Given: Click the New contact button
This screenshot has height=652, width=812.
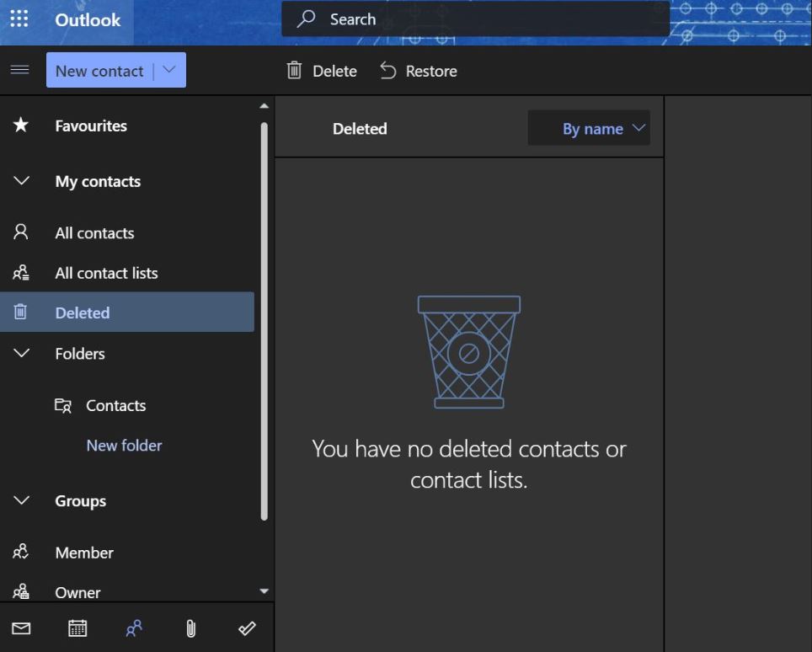Looking at the screenshot, I should pos(100,70).
